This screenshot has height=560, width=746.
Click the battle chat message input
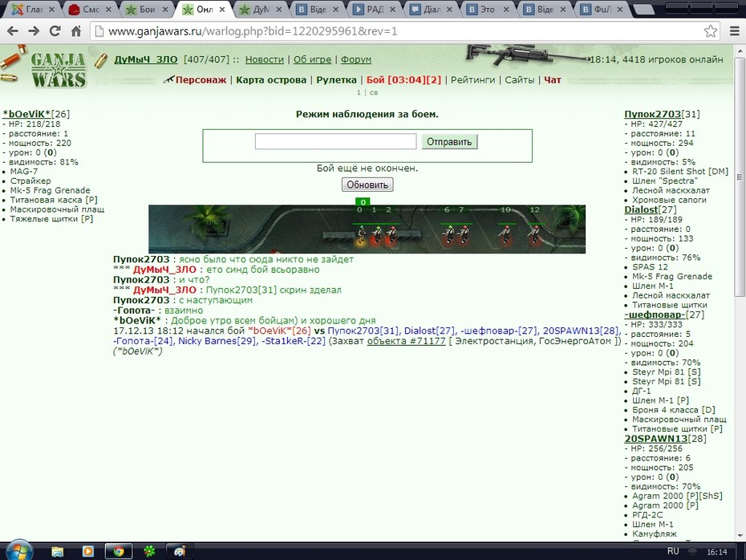pyautogui.click(x=335, y=141)
